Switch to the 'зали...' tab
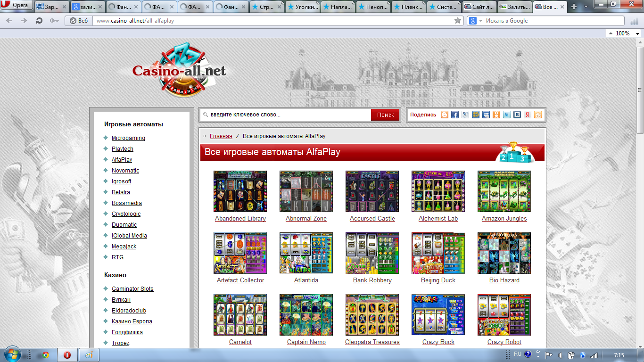The height and width of the screenshot is (362, 644). (87, 7)
